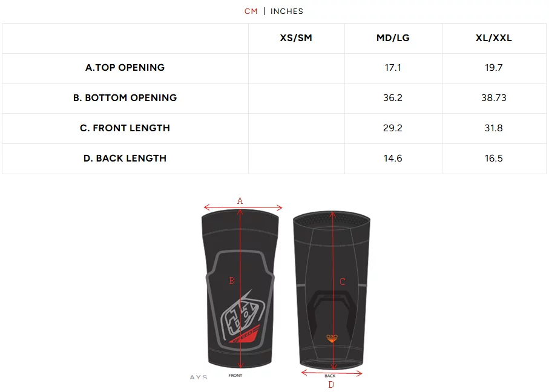
Task: Click the FRONT label under the guard
Action: (235, 376)
